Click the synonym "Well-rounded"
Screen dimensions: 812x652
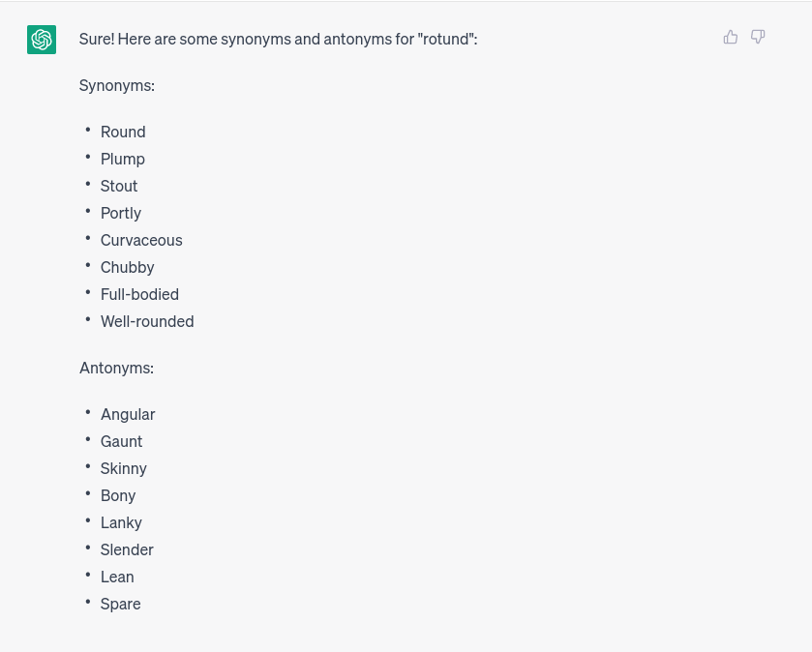point(147,321)
